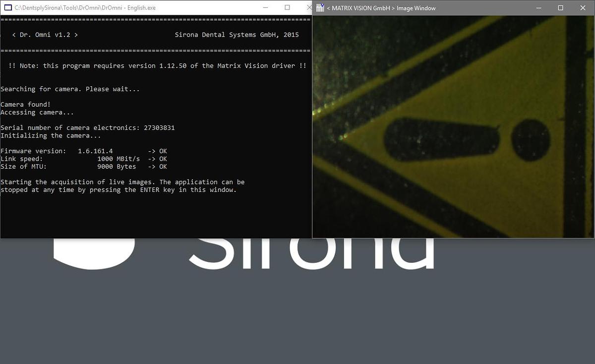Minimize the DrOmni console window
Image resolution: width=595 pixels, height=364 pixels.
pyautogui.click(x=265, y=8)
